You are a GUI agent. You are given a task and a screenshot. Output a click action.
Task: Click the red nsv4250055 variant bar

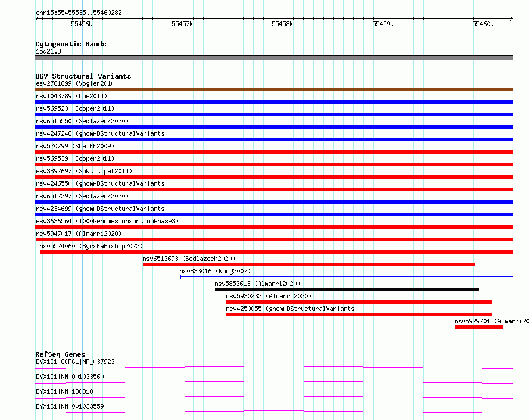[359, 315]
